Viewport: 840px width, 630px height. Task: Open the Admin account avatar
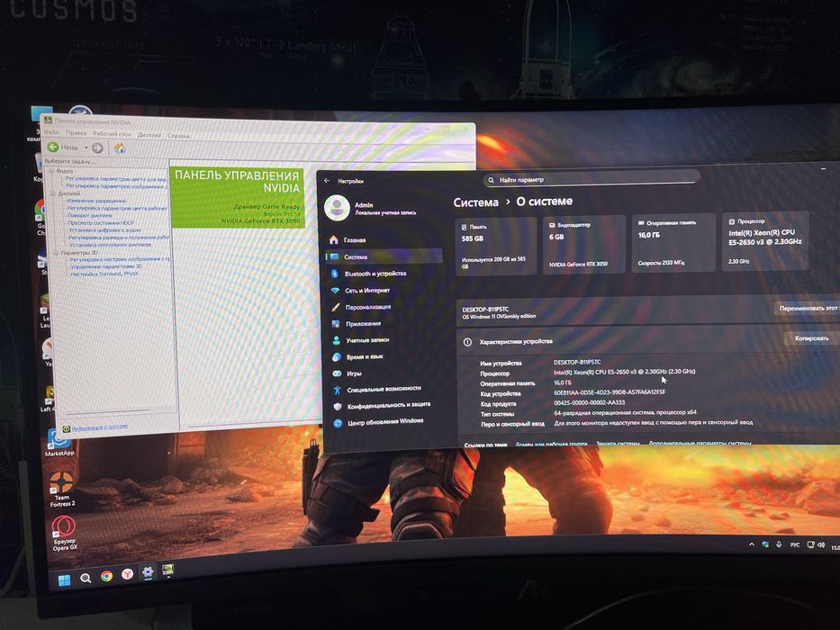coord(337,208)
